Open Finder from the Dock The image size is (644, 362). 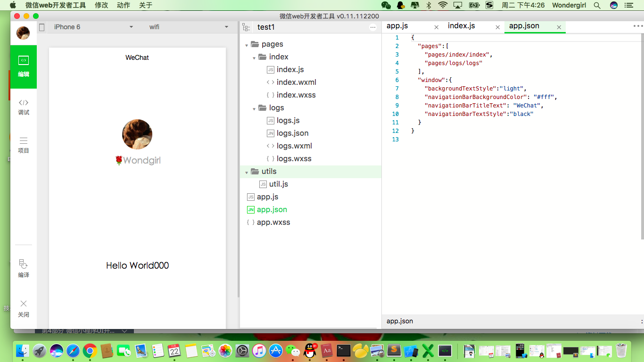tap(23, 351)
